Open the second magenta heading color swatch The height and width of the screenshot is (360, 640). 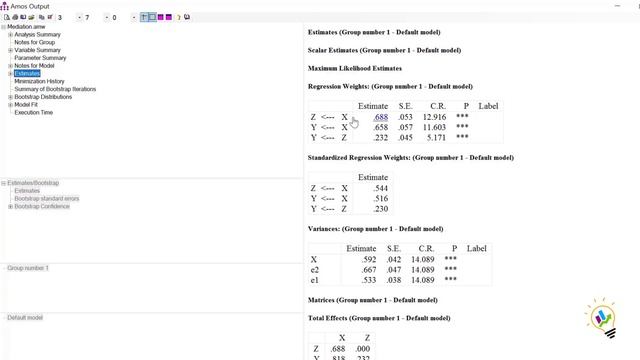point(169,17)
